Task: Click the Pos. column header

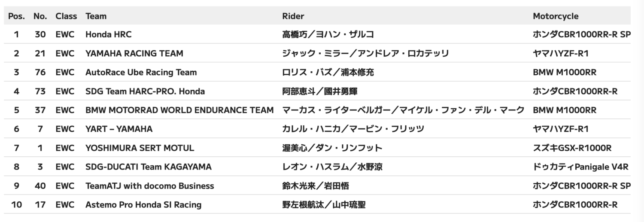Action: click(x=16, y=16)
